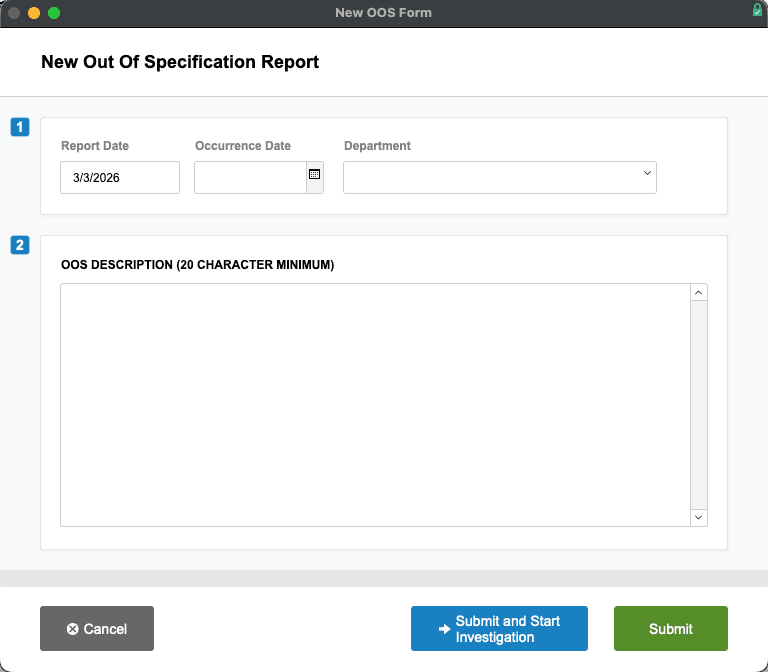Maximize the window with the green button
This screenshot has width=768, height=672.
(54, 13)
